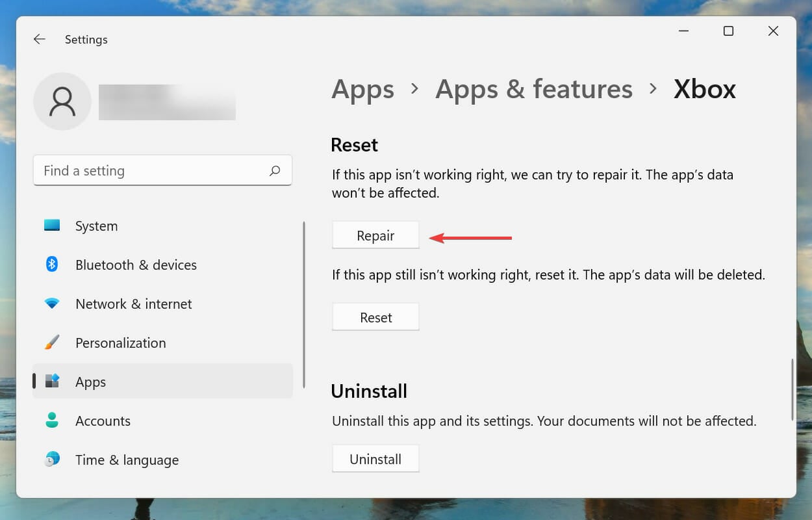Open Bluetooth & devices category
This screenshot has width=812, height=520.
tap(162, 265)
